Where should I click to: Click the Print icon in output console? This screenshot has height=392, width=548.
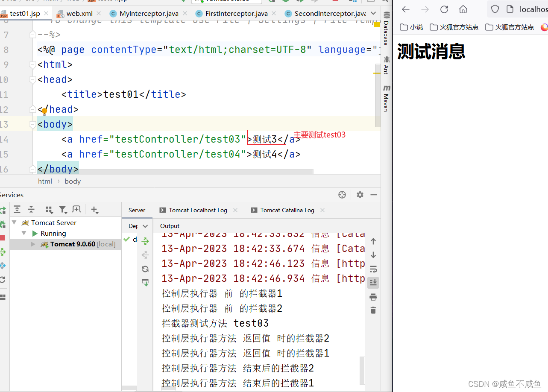[373, 297]
